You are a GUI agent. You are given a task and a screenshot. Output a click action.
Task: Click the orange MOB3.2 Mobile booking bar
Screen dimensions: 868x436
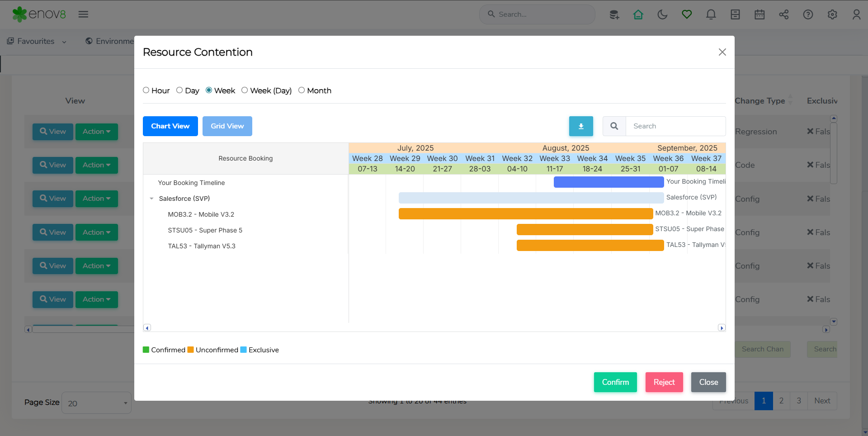525,213
